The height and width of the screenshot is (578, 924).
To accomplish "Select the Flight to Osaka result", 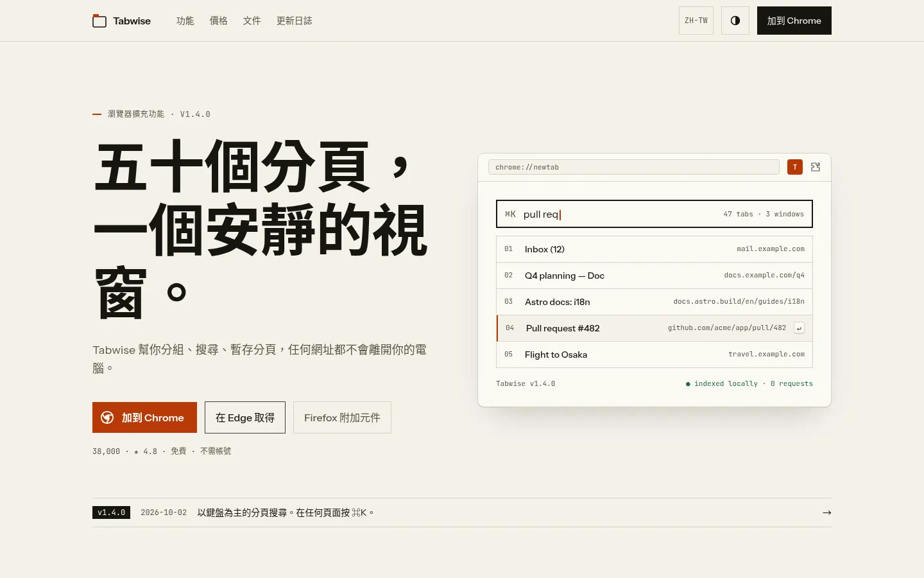I will [x=654, y=355].
